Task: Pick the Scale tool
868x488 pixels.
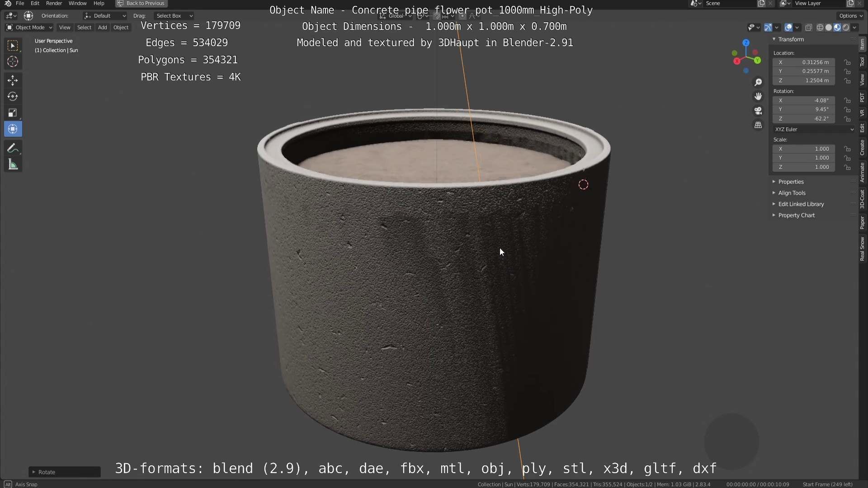Action: pos(13,113)
